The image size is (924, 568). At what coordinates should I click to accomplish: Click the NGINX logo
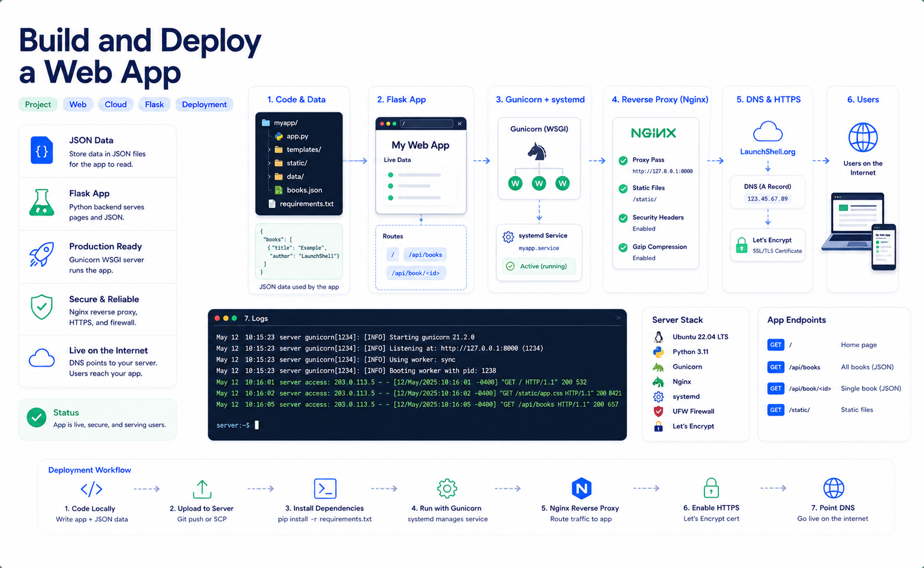653,133
